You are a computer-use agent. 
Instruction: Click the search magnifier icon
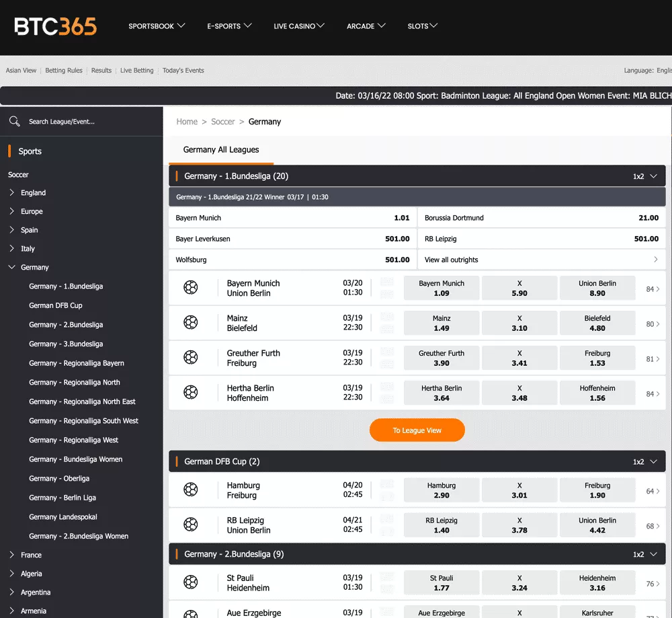pos(14,122)
